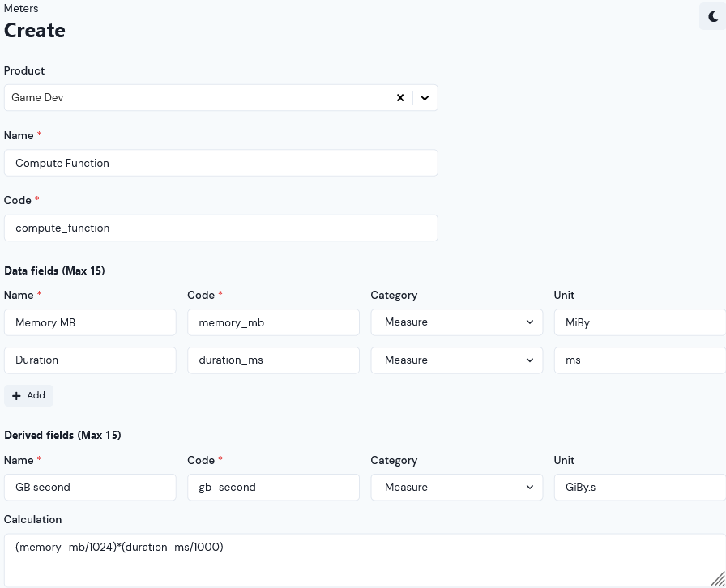Click the plus icon on Add
Image resolution: width=726 pixels, height=588 pixels.
pos(17,396)
